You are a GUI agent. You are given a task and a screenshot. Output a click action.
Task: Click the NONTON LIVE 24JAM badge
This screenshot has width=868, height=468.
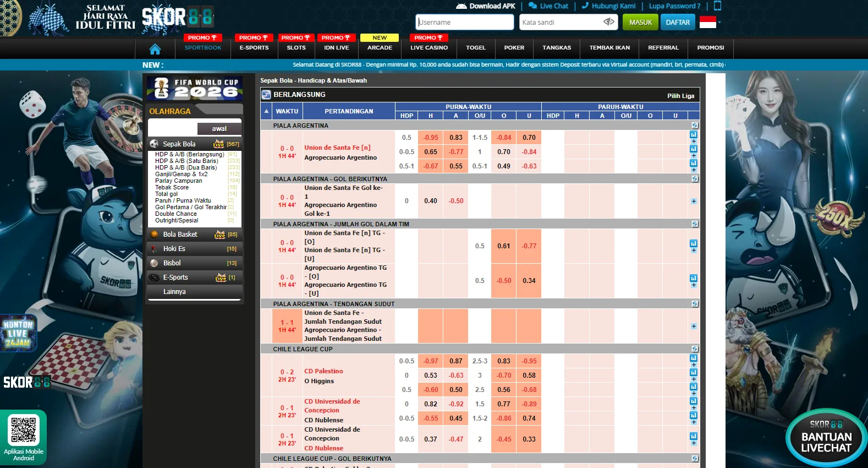tap(18, 333)
